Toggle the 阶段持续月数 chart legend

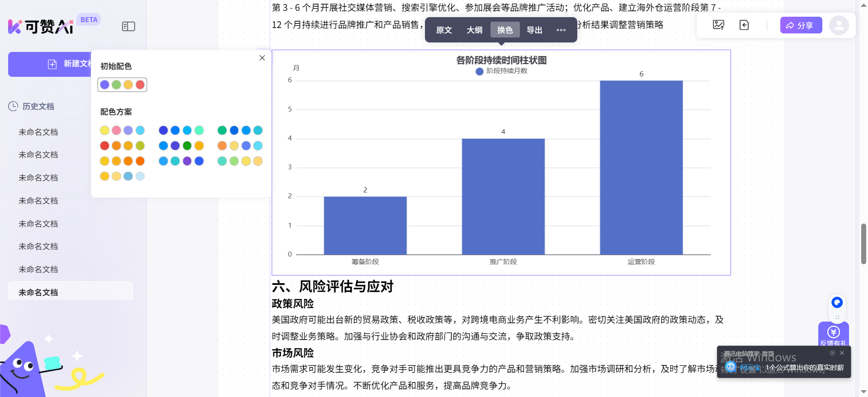pos(502,71)
